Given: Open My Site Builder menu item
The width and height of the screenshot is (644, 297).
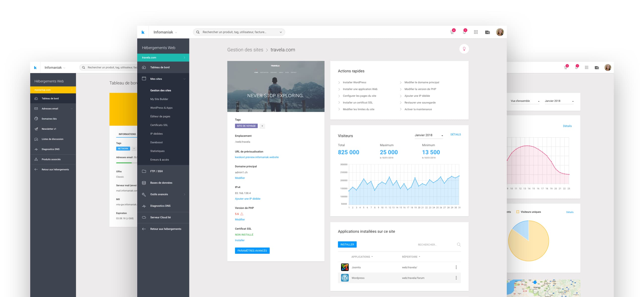Looking at the screenshot, I should tap(159, 99).
